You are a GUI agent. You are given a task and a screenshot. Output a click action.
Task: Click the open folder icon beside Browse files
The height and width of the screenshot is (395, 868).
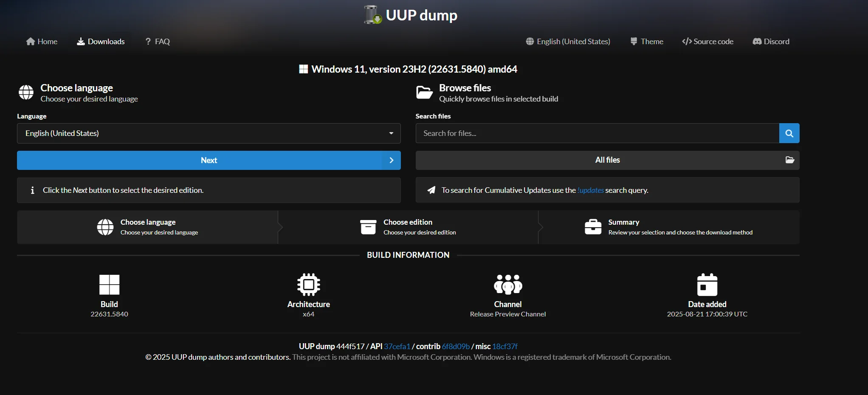tap(424, 92)
